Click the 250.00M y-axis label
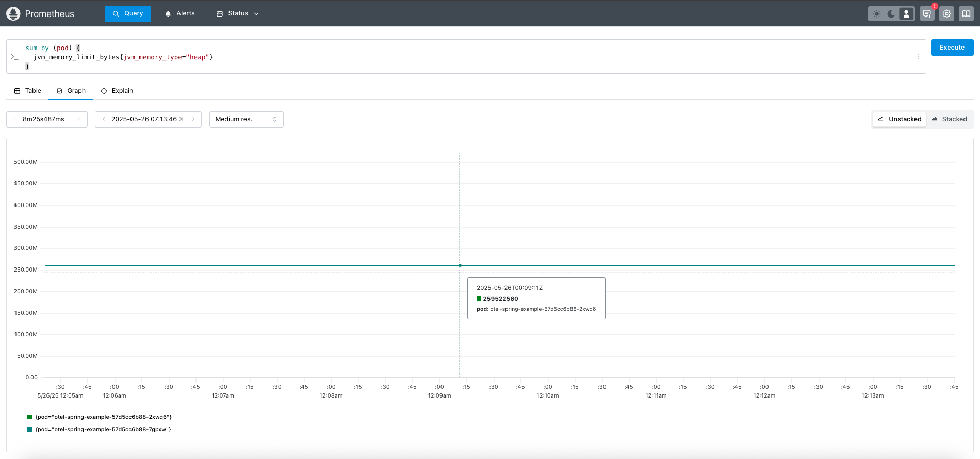980x459 pixels. (25, 270)
